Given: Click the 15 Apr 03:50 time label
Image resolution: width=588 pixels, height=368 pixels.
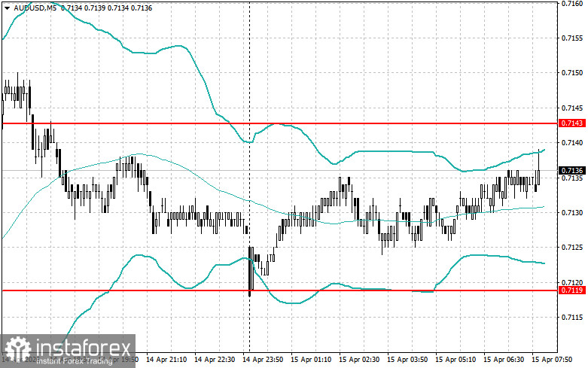Looking at the screenshot, I should point(407,360).
